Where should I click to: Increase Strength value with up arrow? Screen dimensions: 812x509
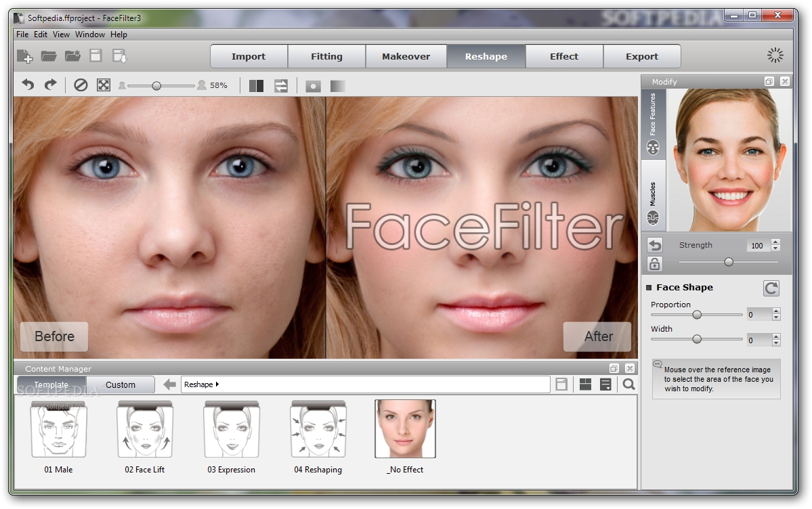pos(775,242)
